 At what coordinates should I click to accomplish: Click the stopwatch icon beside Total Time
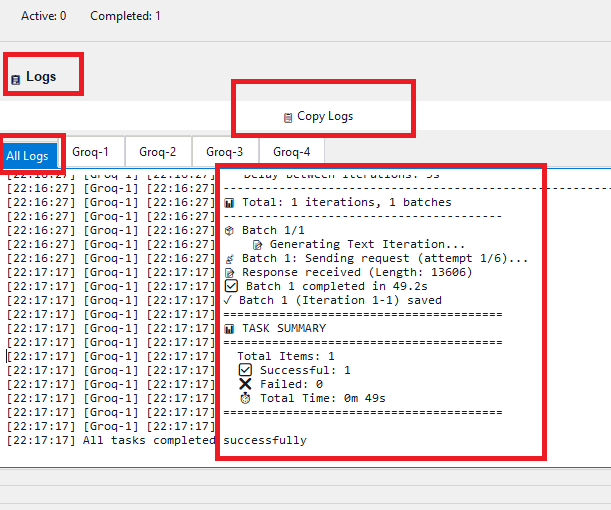[x=245, y=398]
